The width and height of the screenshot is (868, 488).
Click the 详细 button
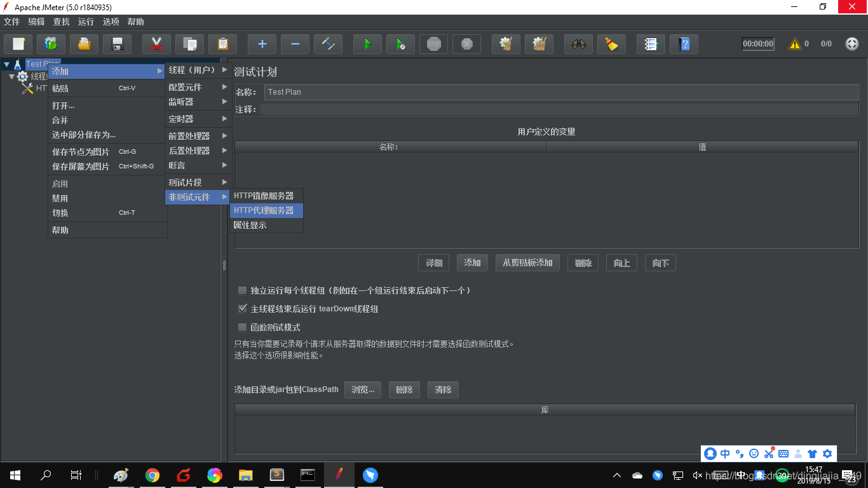click(x=434, y=263)
